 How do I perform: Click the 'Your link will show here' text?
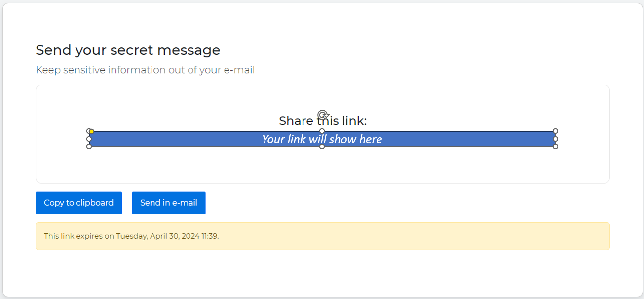pyautogui.click(x=322, y=139)
